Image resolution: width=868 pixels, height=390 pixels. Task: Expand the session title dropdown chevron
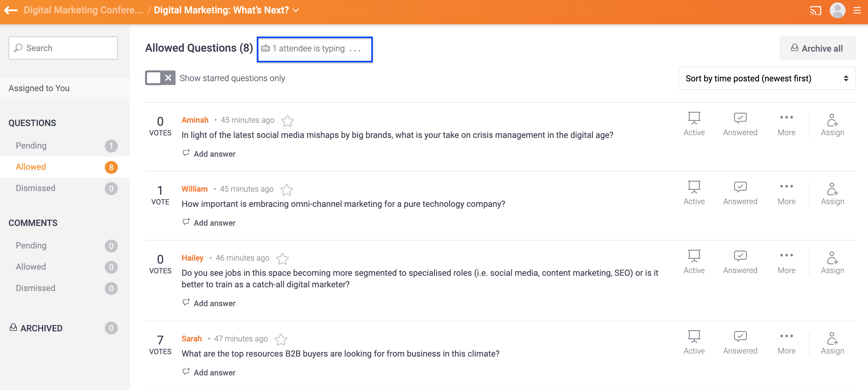296,10
